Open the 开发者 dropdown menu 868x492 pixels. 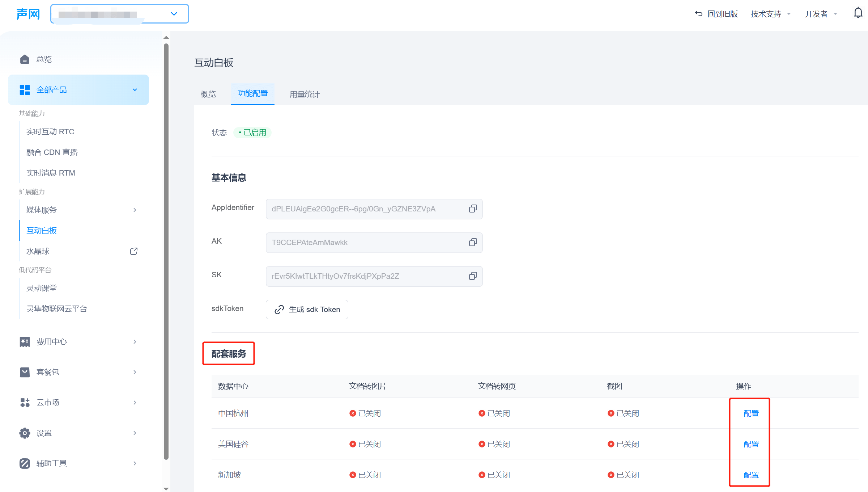[821, 14]
